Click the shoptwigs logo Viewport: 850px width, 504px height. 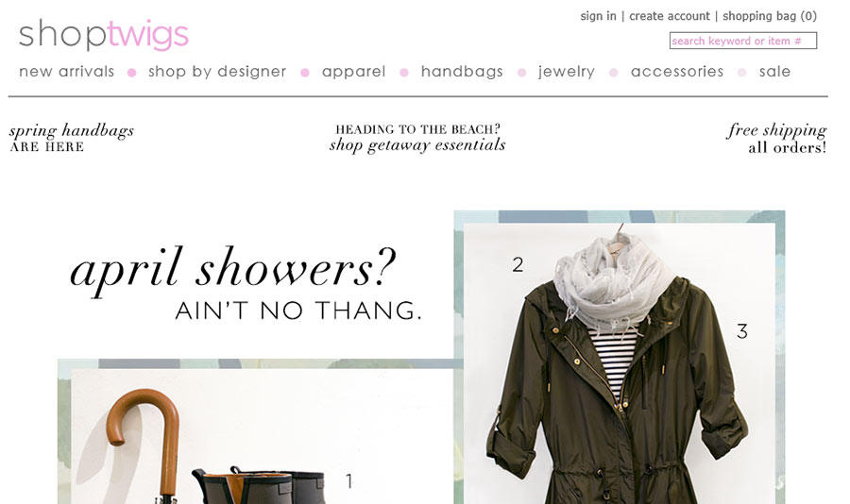pyautogui.click(x=104, y=34)
